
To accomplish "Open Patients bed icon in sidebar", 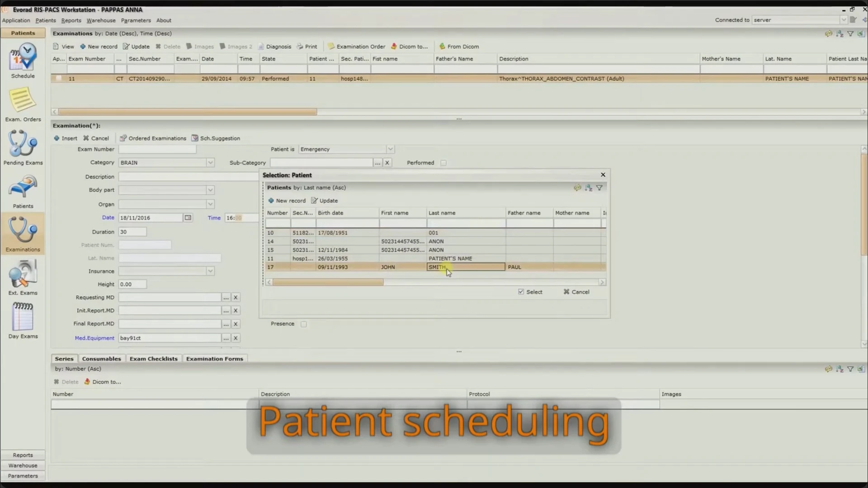I will [23, 191].
